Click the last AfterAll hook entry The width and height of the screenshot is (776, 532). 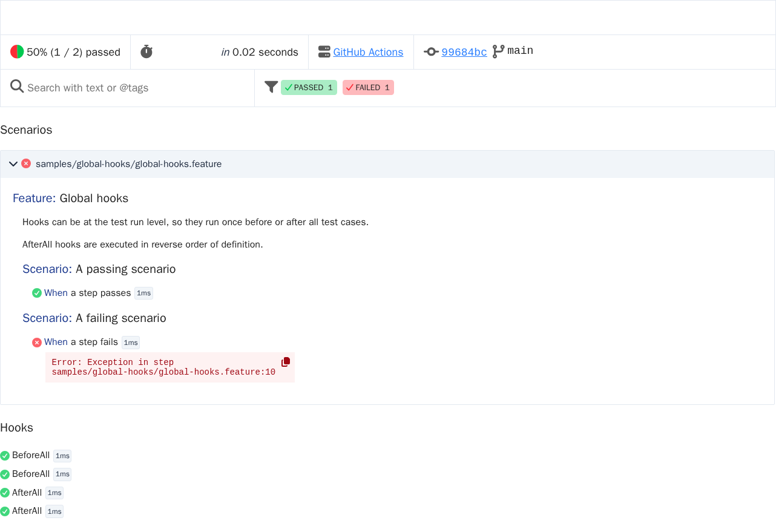point(31,511)
